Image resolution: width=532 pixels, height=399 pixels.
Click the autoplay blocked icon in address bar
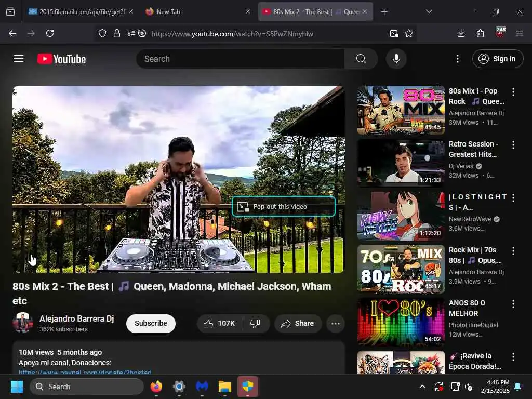(x=142, y=33)
